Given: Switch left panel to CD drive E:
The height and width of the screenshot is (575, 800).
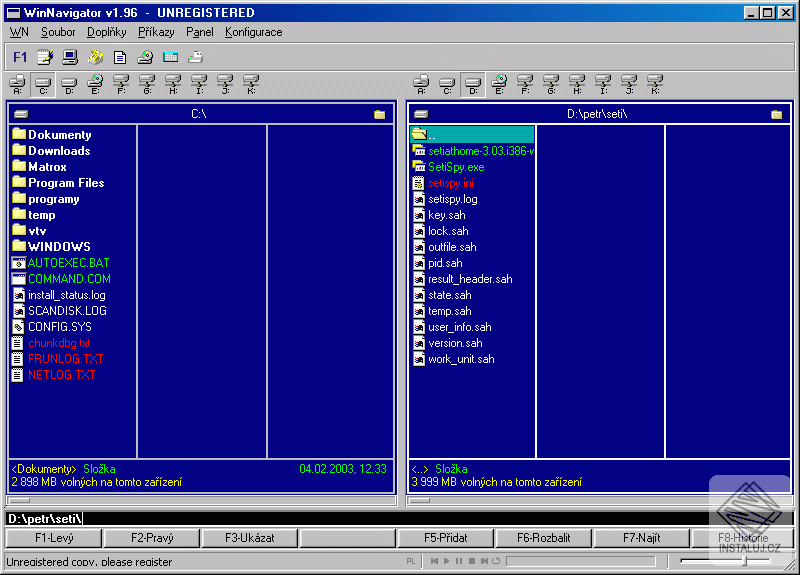Looking at the screenshot, I should coord(95,84).
